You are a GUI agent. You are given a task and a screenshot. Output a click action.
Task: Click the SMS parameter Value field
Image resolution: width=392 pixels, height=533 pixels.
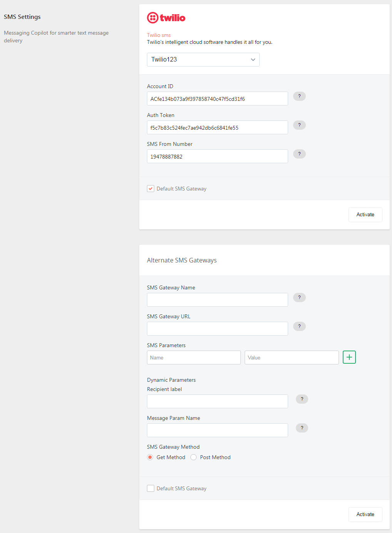tap(292, 358)
